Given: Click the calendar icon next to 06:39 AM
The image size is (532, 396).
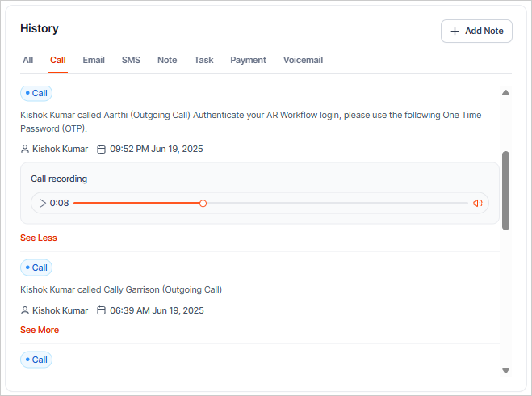Looking at the screenshot, I should (101, 310).
